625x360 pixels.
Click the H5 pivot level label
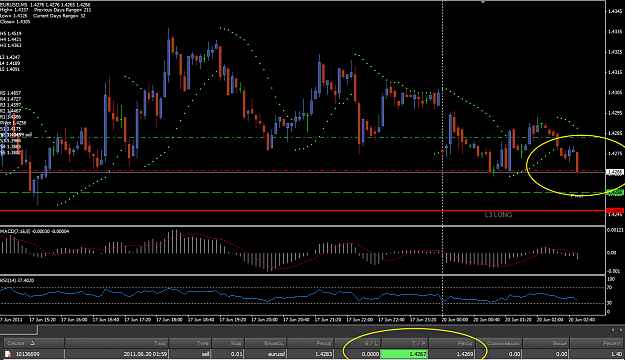(11, 33)
